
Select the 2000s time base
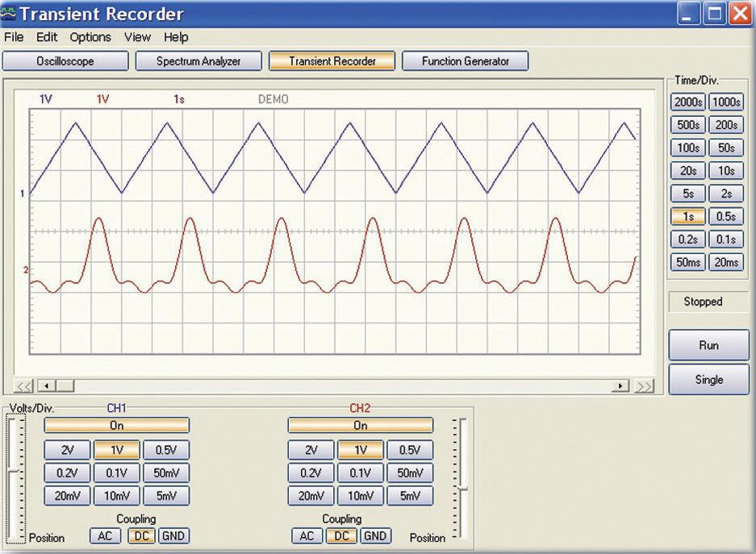click(690, 102)
